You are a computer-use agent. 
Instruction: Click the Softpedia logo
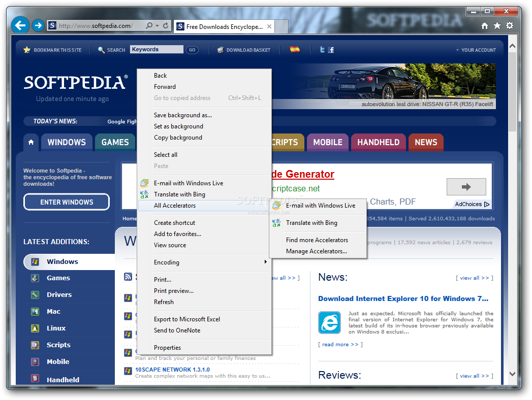76,82
